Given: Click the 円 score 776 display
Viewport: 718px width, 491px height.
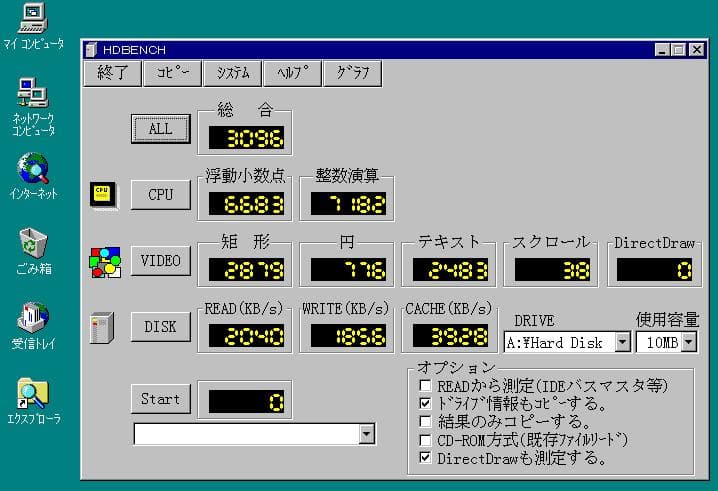Looking at the screenshot, I should (348, 270).
